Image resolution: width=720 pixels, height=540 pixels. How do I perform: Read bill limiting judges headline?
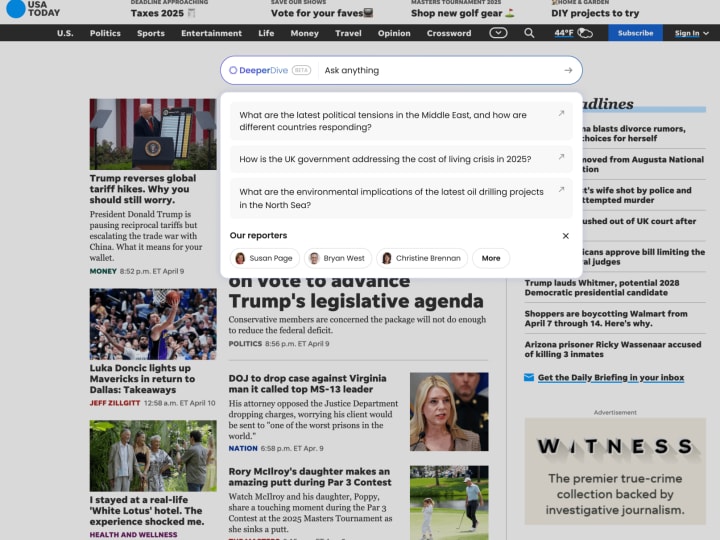coord(643,257)
